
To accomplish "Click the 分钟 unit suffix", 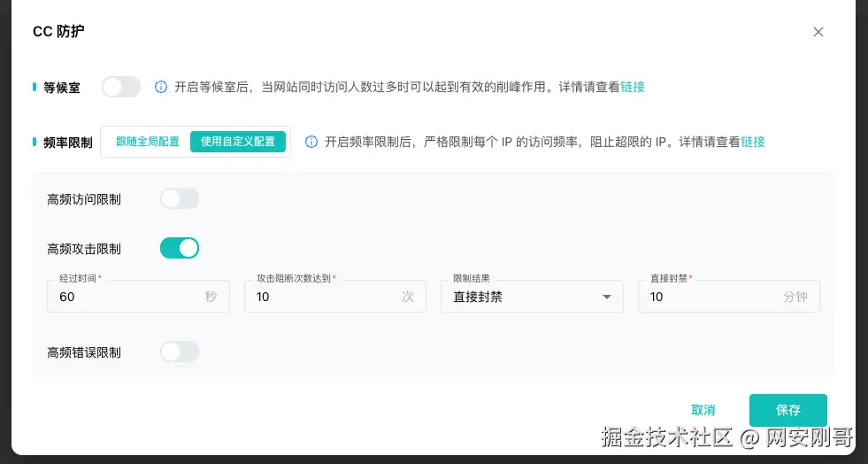I will point(795,297).
